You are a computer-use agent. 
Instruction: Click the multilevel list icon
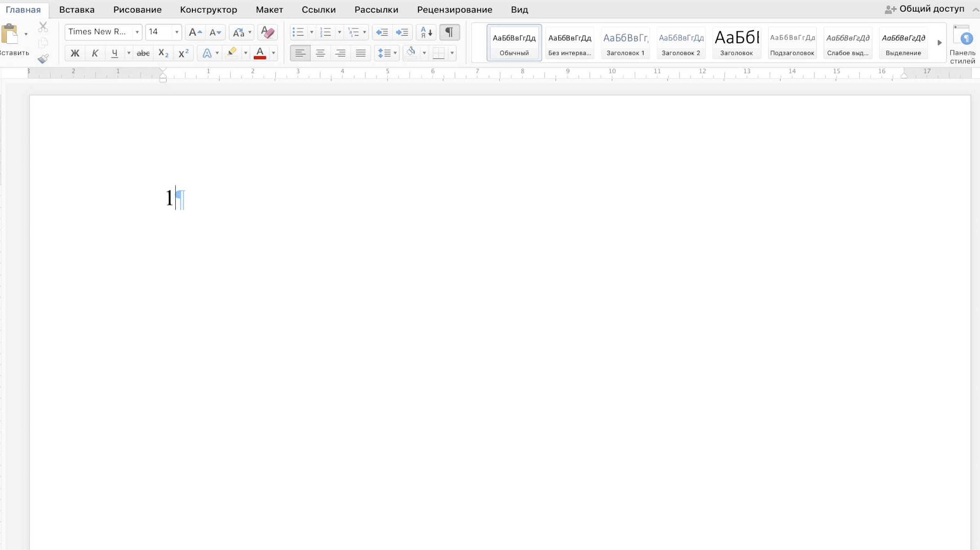click(x=354, y=32)
